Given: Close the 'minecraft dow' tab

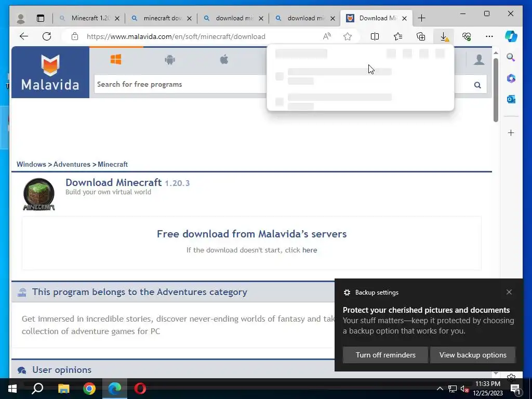Looking at the screenshot, I should click(189, 18).
